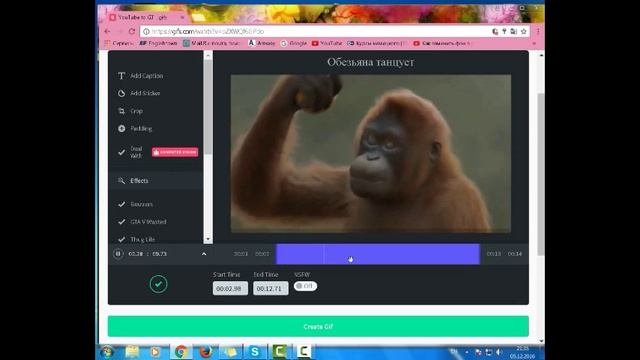Click the orangutan video preview
The image size is (640, 360).
371,153
